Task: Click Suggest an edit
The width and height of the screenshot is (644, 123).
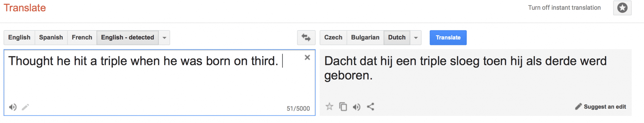Action: point(601,107)
